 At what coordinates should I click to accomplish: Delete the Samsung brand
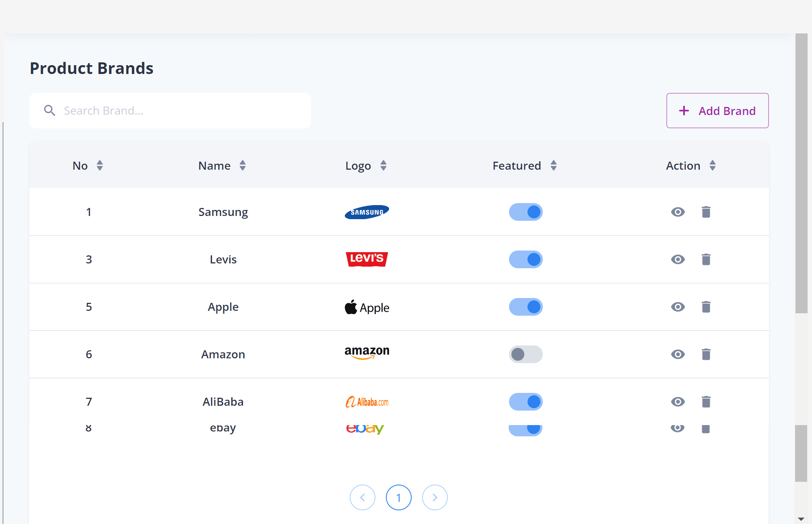click(706, 212)
